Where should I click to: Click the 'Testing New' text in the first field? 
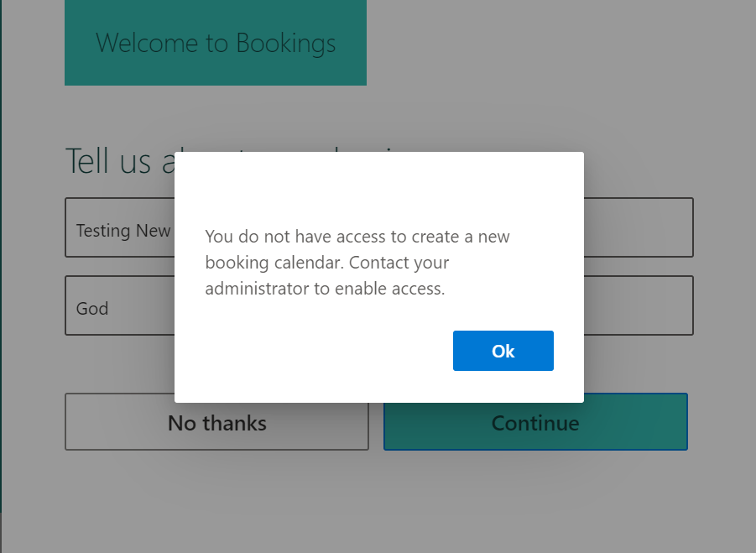123,231
